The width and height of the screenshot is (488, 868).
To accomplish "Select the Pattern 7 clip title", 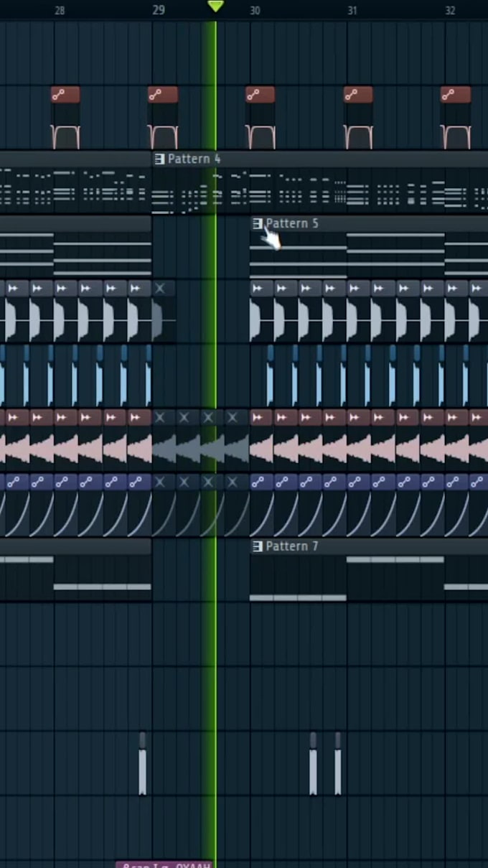I will point(292,546).
